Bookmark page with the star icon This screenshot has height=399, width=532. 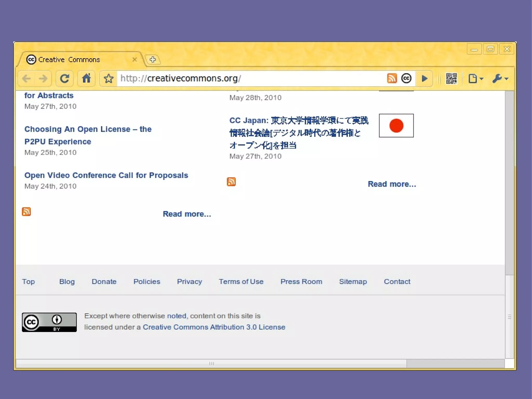coord(109,79)
